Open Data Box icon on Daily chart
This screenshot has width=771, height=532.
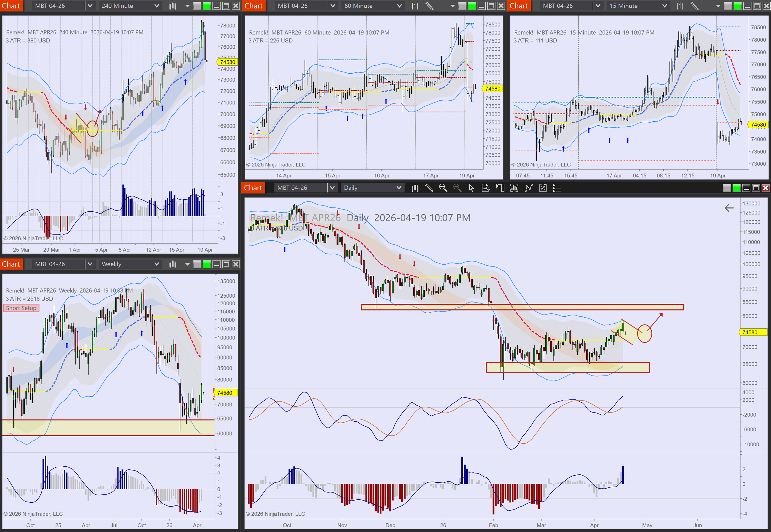click(486, 188)
